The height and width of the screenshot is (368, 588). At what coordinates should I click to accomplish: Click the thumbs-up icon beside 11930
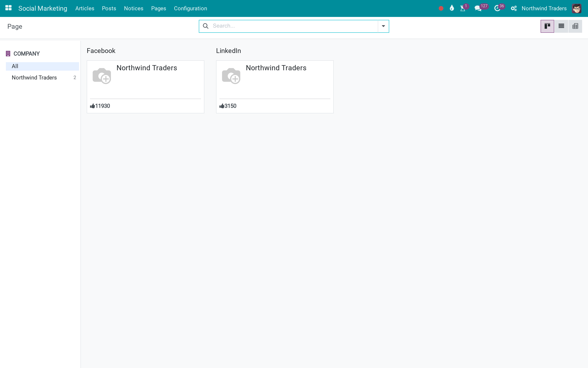click(92, 106)
